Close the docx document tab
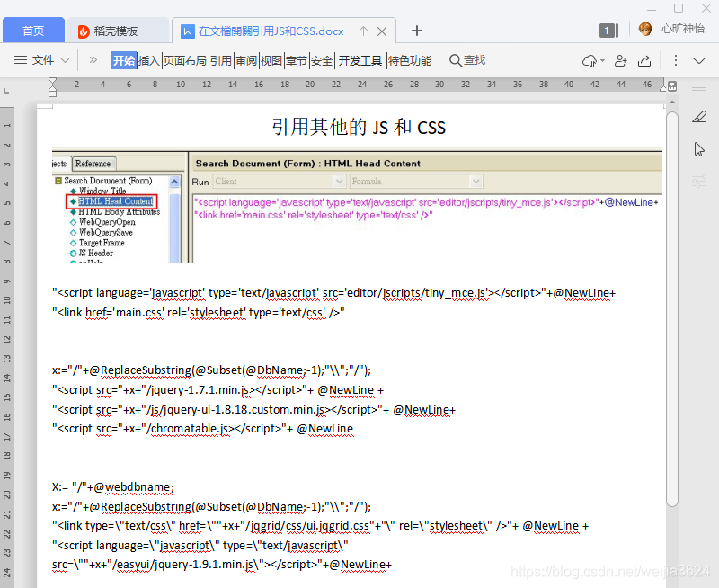 coord(381,31)
